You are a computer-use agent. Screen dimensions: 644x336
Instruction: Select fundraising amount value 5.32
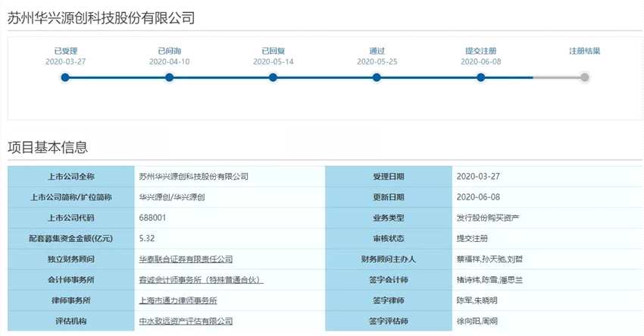[x=147, y=238]
